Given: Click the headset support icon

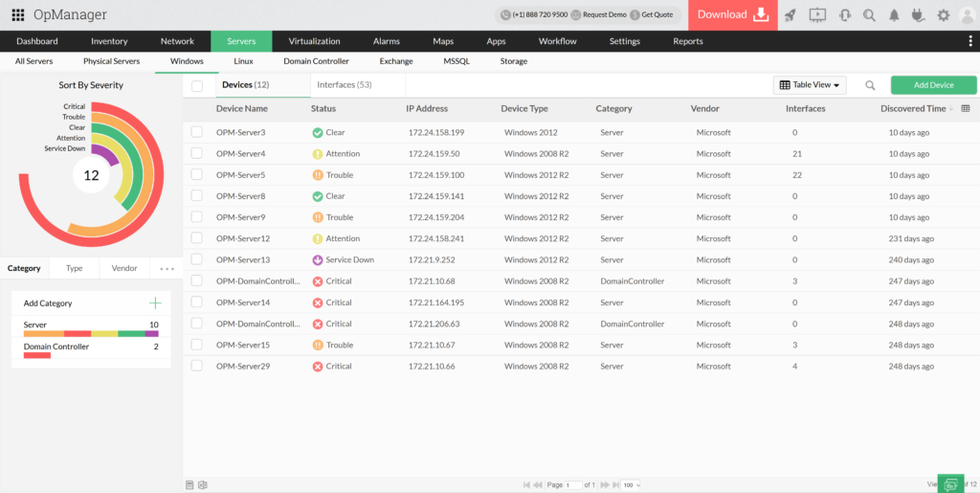Looking at the screenshot, I should 844,15.
